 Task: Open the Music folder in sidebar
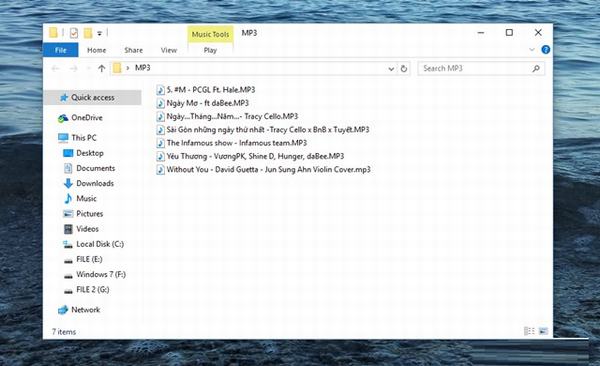click(86, 199)
